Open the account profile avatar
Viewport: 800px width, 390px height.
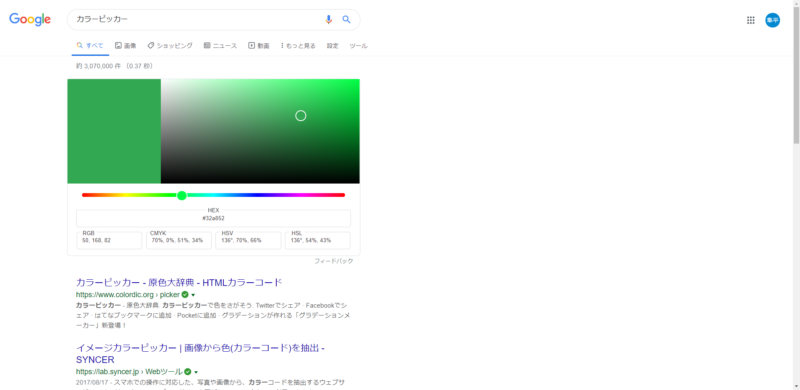coord(772,20)
